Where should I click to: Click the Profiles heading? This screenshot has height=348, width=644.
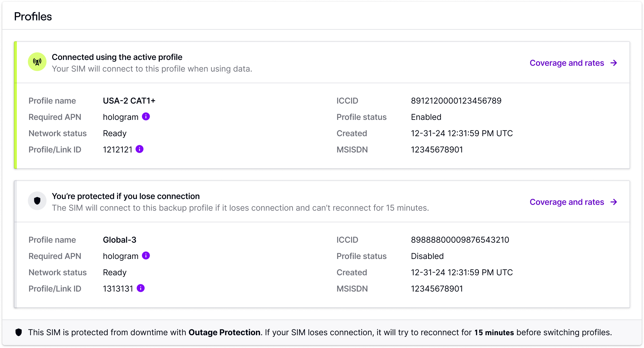[x=33, y=17]
